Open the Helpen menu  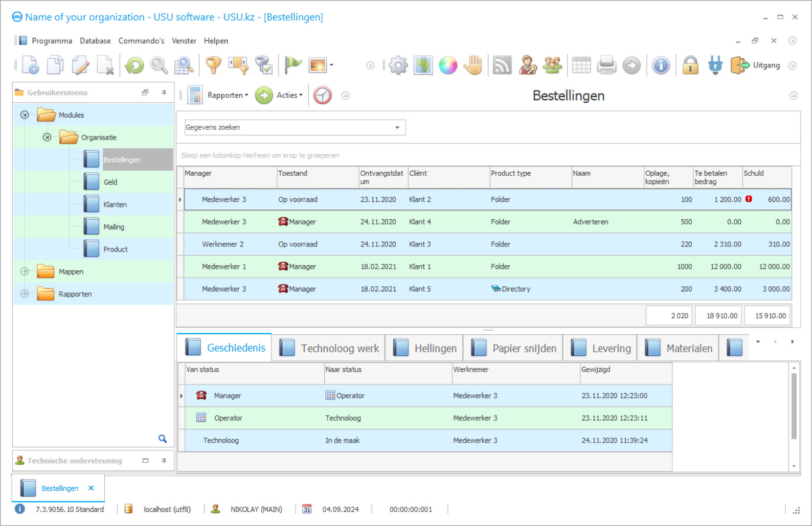[x=216, y=41]
